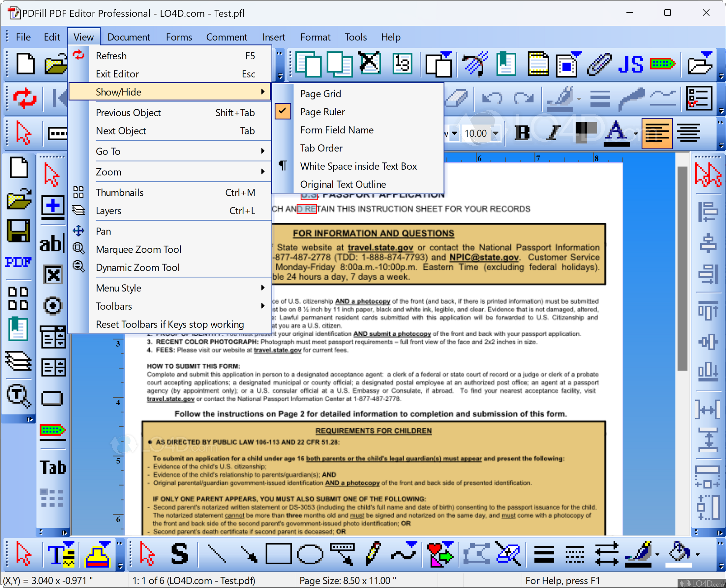The height and width of the screenshot is (588, 726).
Task: Open the font size 10.00 dropdown
Action: (x=496, y=133)
